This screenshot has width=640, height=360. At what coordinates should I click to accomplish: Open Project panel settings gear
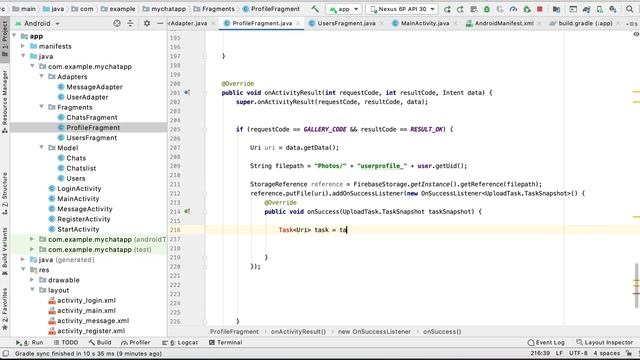pyautogui.click(x=147, y=23)
